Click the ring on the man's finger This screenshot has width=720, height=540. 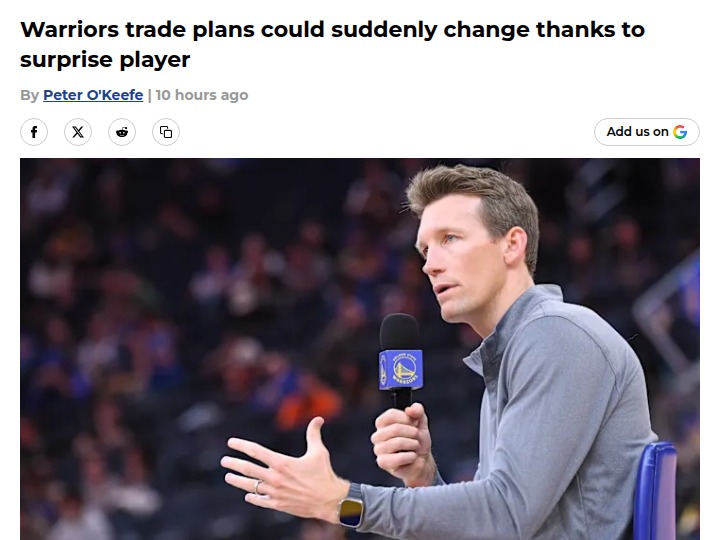click(x=258, y=487)
